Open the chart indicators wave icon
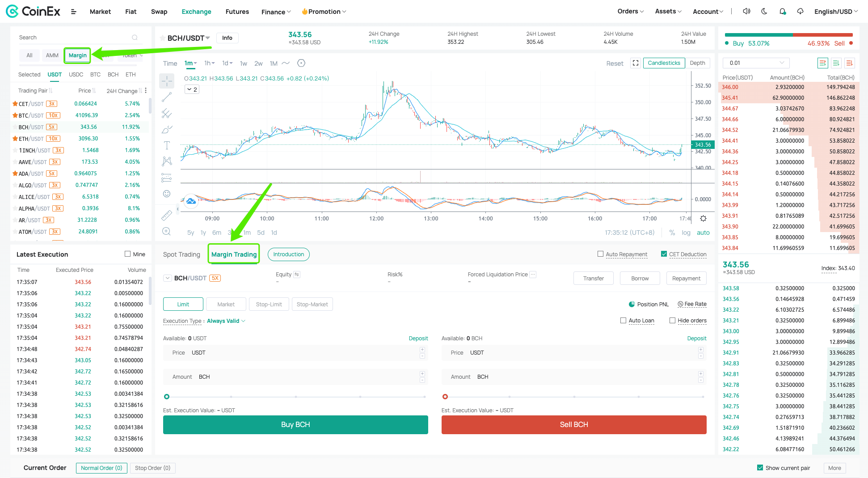 pyautogui.click(x=286, y=63)
